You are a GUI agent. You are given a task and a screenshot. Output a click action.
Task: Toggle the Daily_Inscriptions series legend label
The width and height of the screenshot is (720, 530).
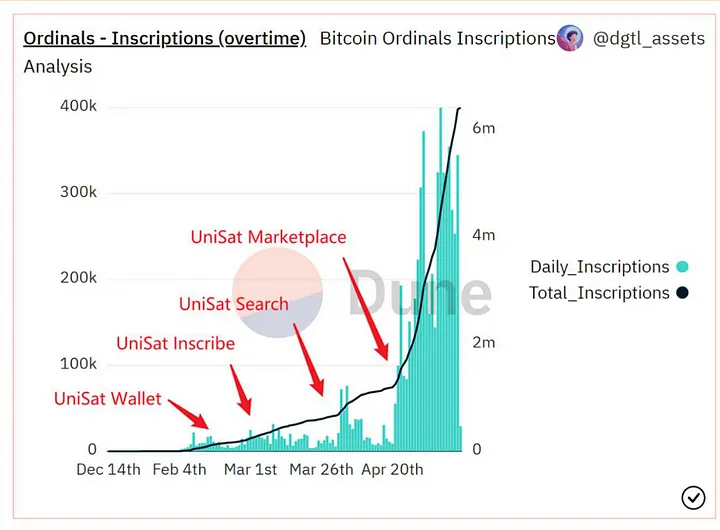pyautogui.click(x=599, y=267)
